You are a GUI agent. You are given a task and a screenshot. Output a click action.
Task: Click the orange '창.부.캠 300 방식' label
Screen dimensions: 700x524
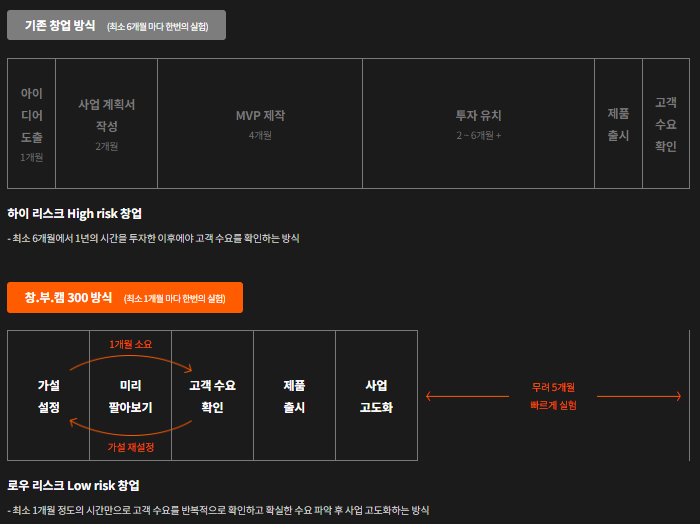click(x=125, y=298)
